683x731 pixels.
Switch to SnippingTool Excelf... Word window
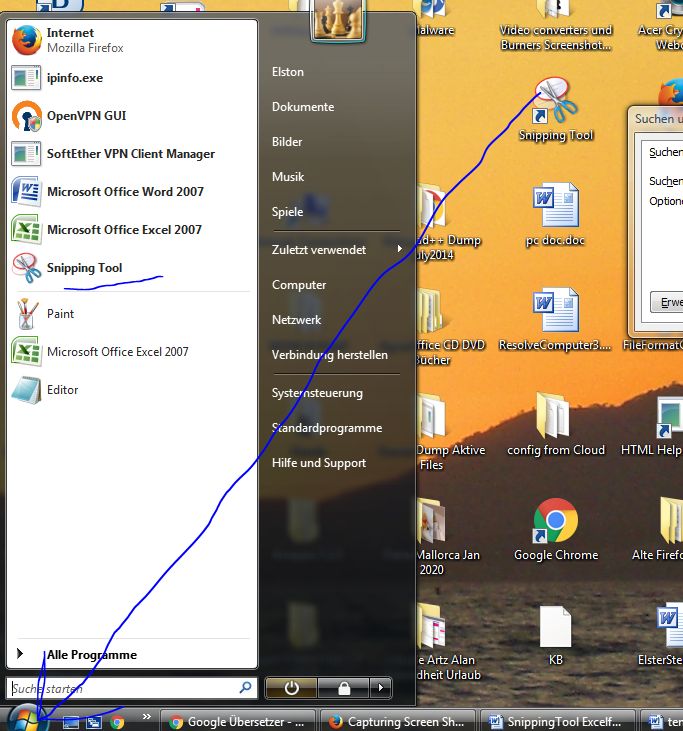pyautogui.click(x=557, y=721)
